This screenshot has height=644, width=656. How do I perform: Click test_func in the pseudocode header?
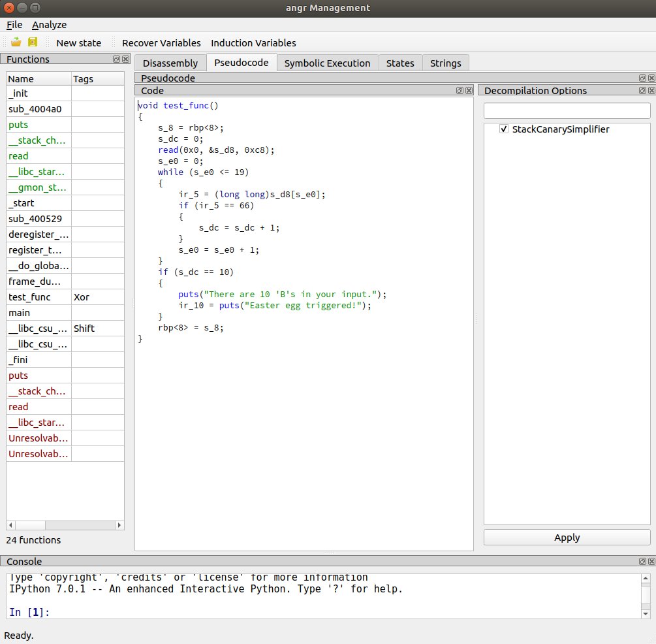pos(186,106)
